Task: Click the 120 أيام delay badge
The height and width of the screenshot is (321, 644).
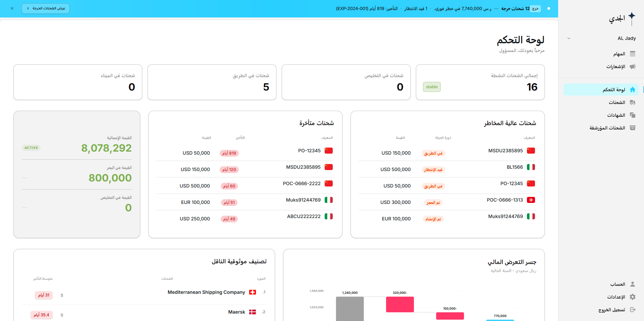Action: [229, 170]
